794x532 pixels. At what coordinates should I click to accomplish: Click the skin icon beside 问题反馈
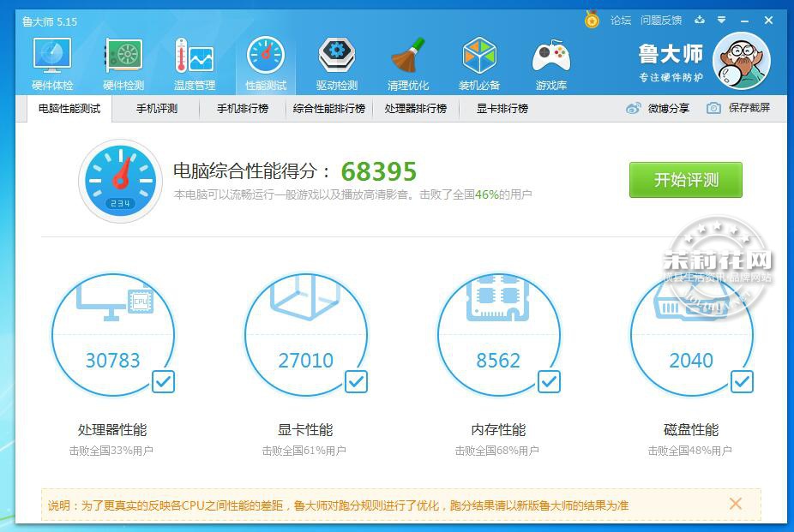click(700, 20)
